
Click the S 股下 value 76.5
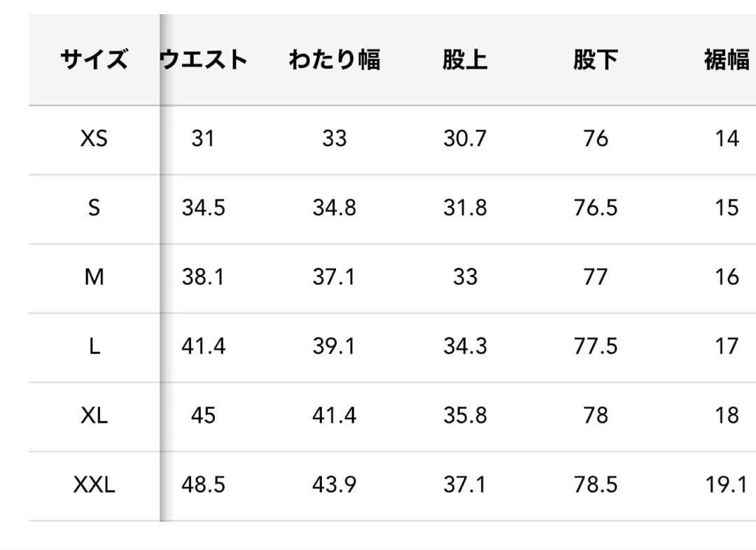tap(596, 208)
